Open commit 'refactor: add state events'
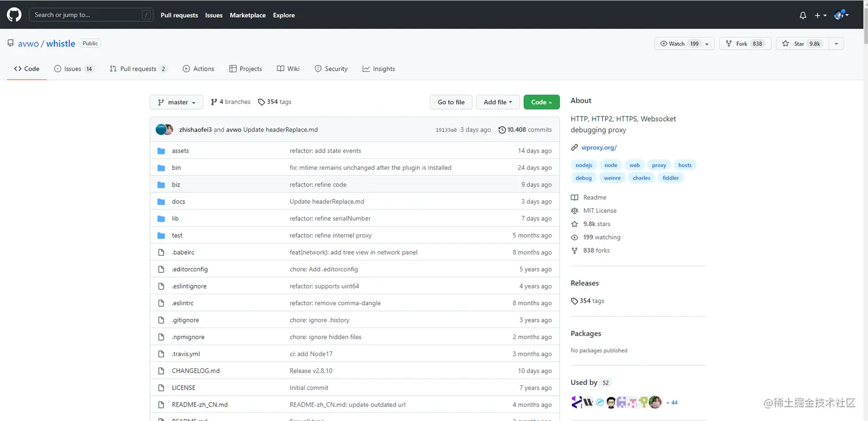Image resolution: width=868 pixels, height=421 pixels. 325,151
